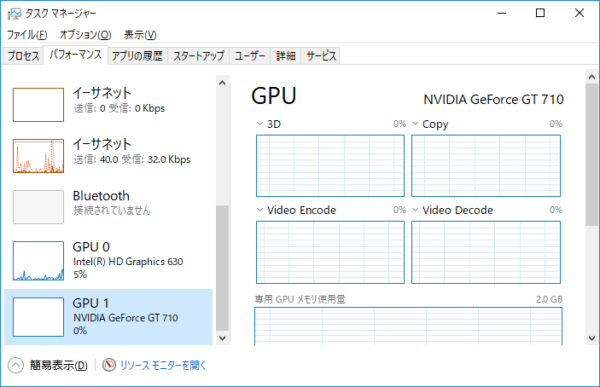Click the main panel scrollbar down arrow
The image size is (600, 387).
click(592, 338)
